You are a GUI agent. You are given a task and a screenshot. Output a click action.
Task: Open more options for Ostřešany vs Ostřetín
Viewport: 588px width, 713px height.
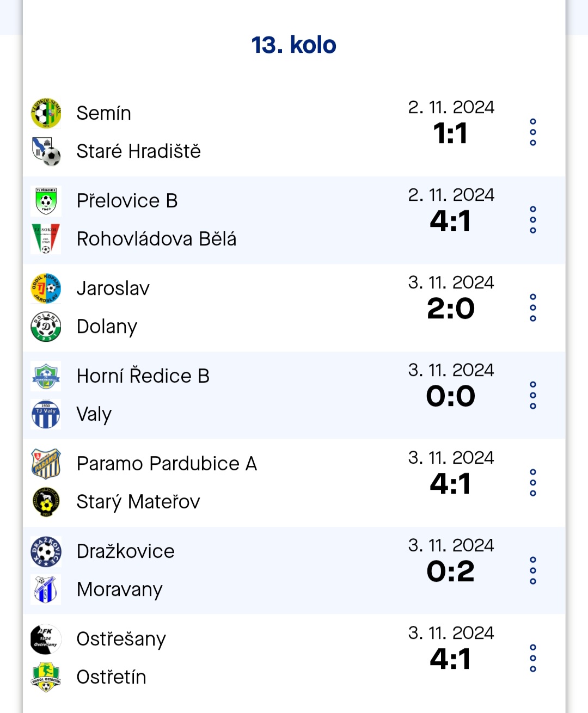pos(533,658)
